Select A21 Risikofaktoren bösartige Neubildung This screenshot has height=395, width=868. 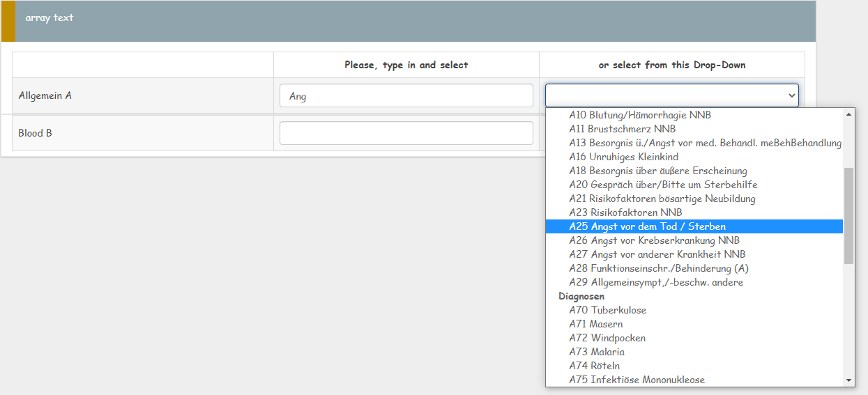coord(662,199)
